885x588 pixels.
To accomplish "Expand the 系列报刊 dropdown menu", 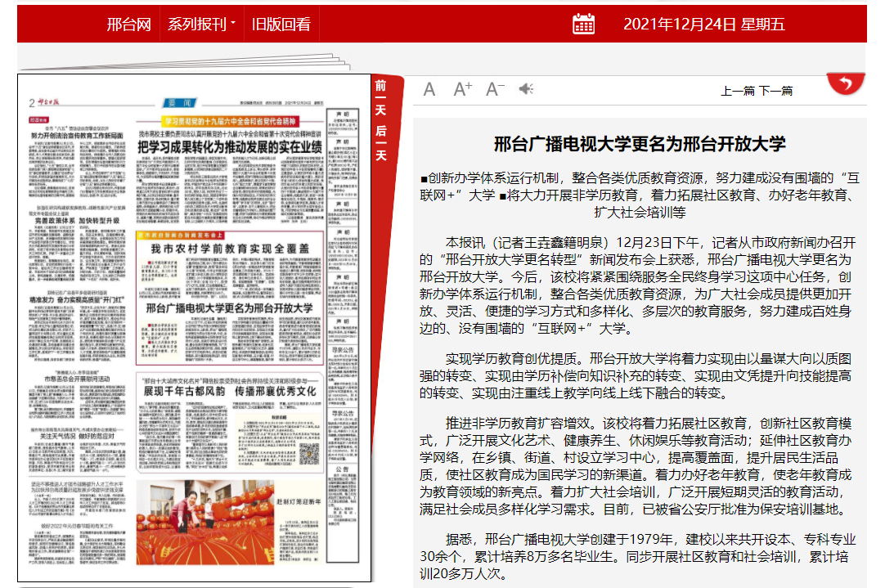I will pyautogui.click(x=201, y=25).
